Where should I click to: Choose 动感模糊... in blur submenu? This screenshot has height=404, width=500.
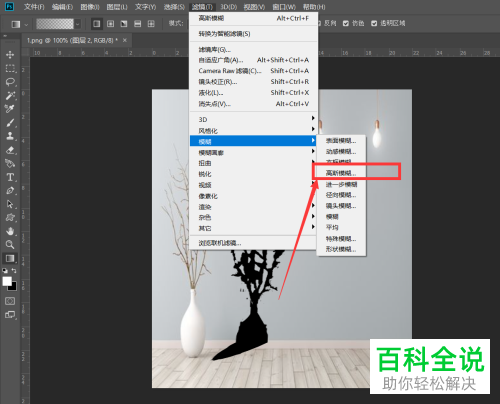(x=341, y=151)
